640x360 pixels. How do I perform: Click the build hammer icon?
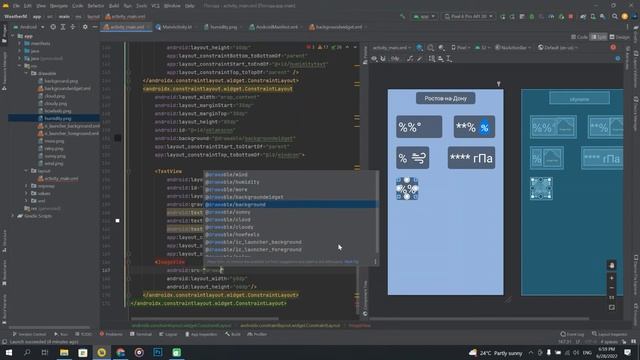tap(403, 16)
